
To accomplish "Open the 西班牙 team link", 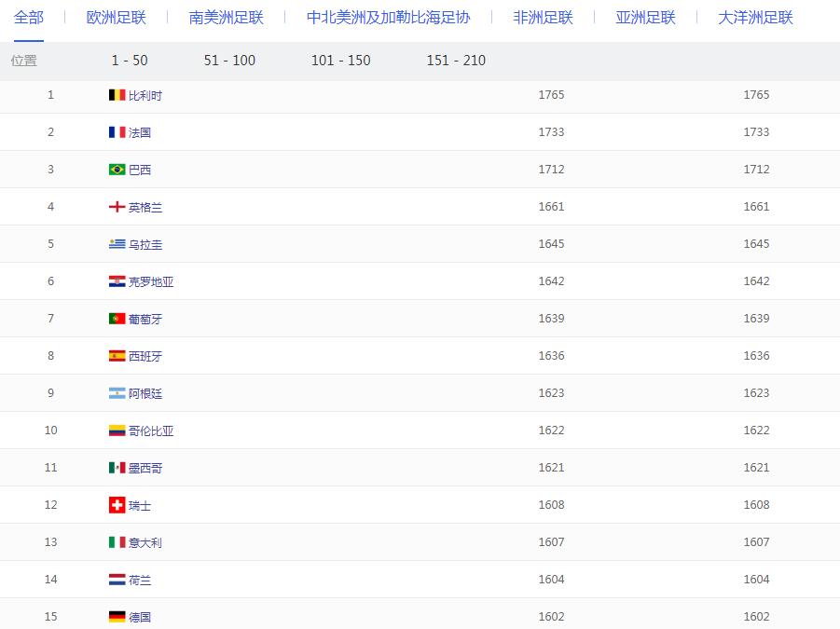I will [145, 357].
